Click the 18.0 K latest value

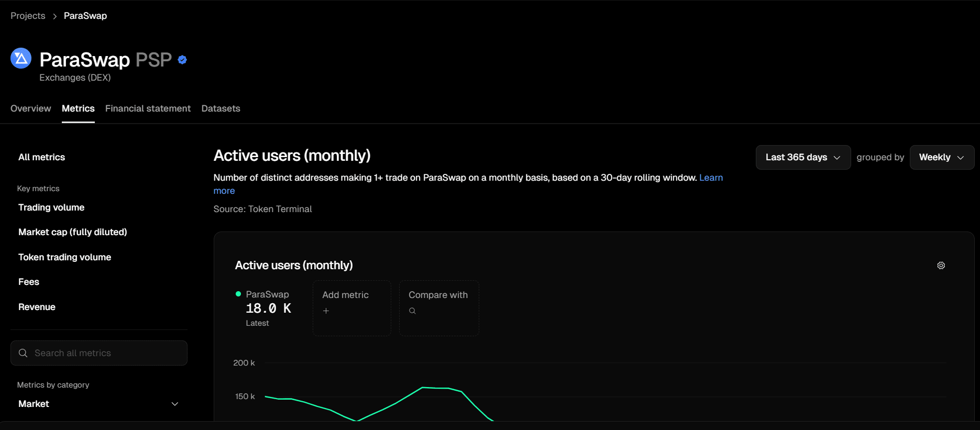coord(269,308)
